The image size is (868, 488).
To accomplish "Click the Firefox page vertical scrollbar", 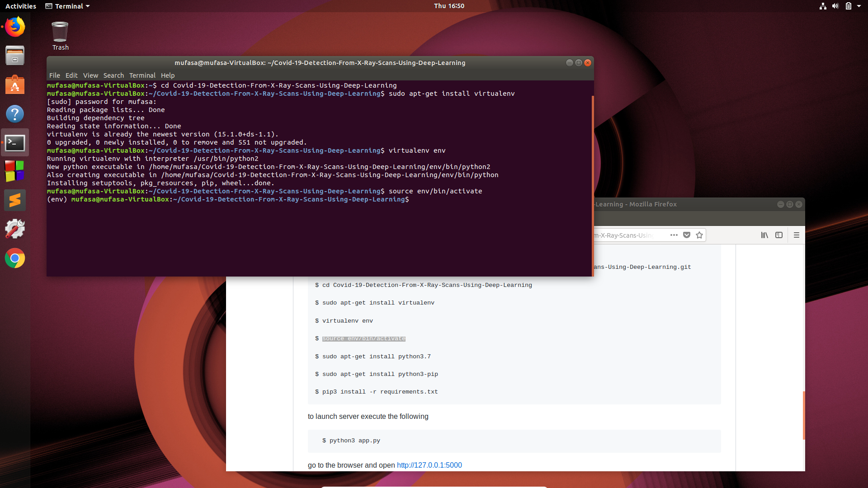I will point(803,415).
